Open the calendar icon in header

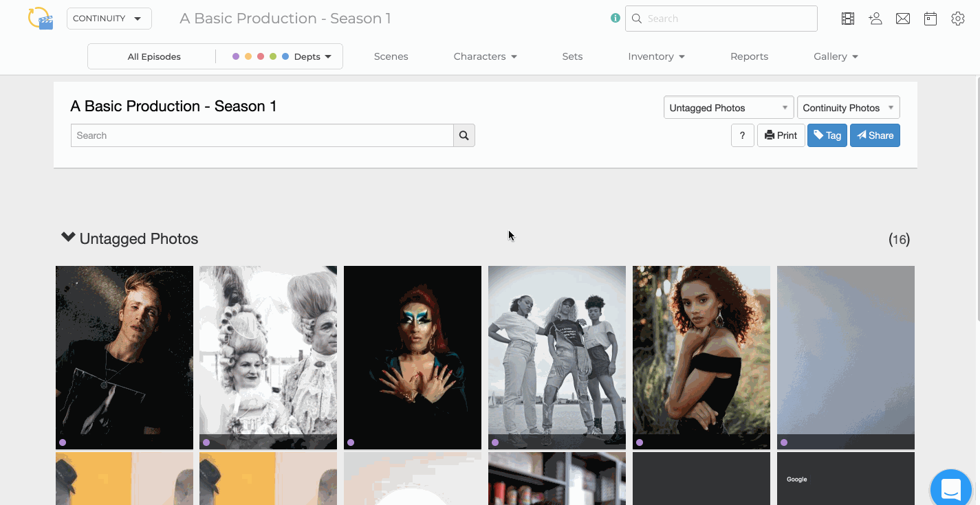point(930,19)
